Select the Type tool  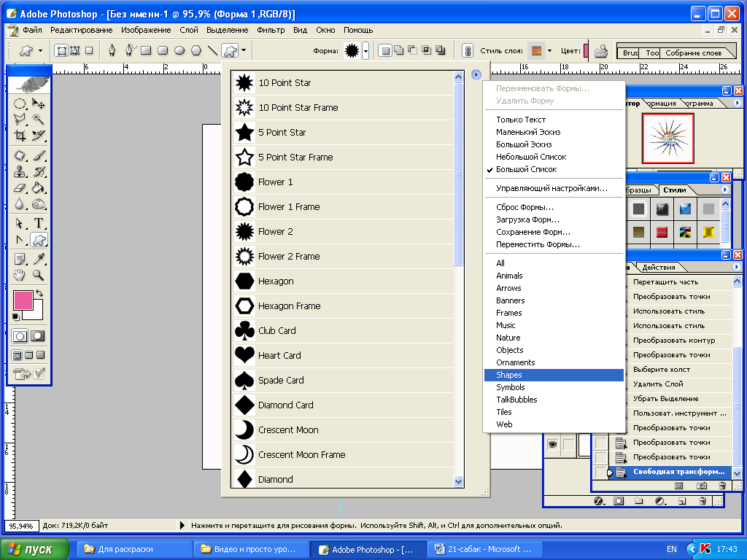tap(38, 223)
